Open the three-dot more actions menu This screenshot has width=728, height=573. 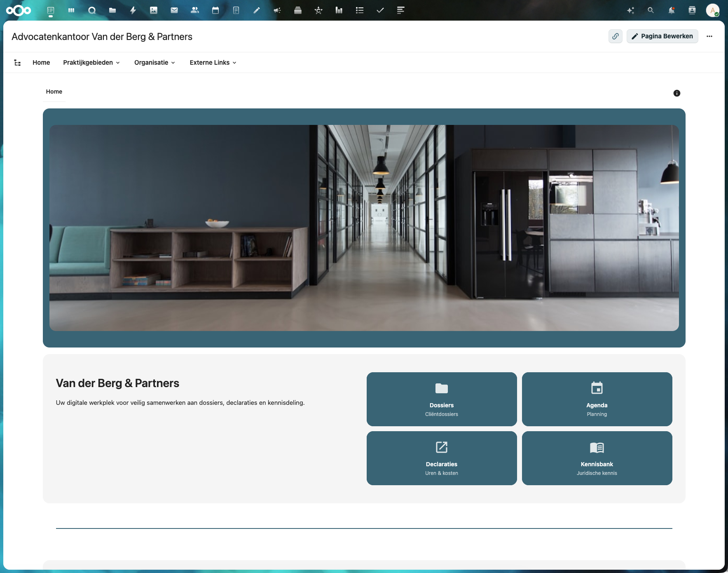tap(709, 36)
